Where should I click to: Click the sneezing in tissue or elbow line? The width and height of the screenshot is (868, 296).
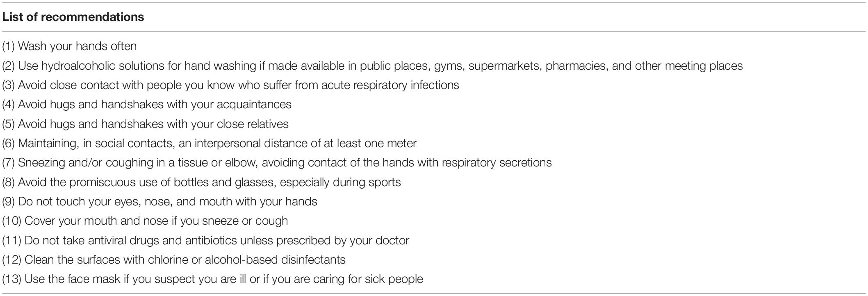277,163
